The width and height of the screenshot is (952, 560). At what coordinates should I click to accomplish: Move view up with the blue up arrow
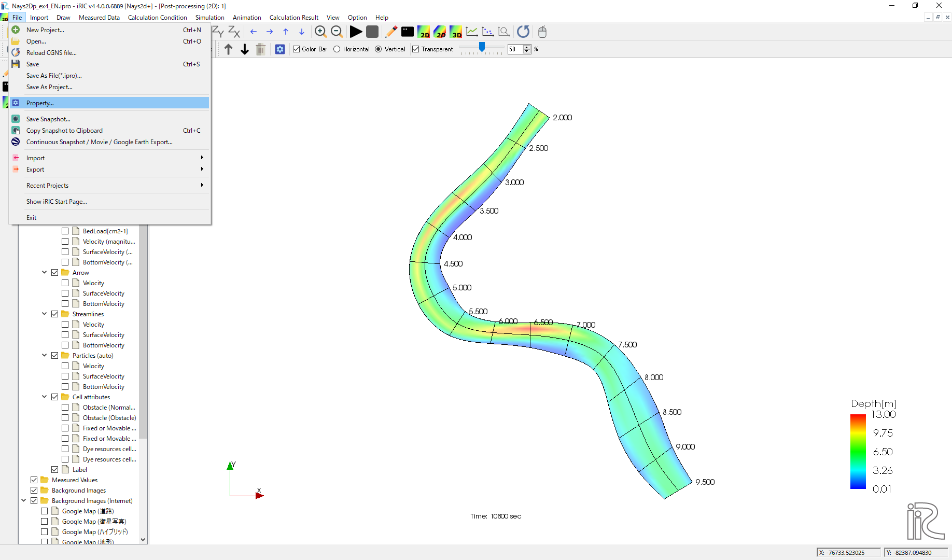(286, 32)
